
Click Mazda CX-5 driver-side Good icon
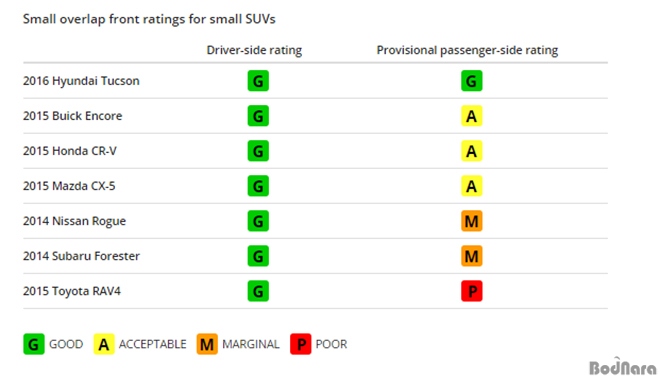point(258,186)
